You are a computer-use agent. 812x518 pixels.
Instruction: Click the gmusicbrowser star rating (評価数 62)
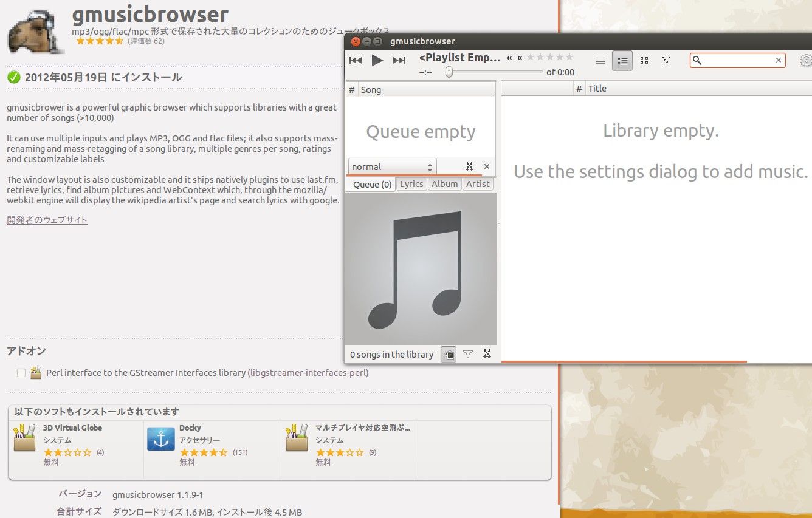pyautogui.click(x=100, y=41)
